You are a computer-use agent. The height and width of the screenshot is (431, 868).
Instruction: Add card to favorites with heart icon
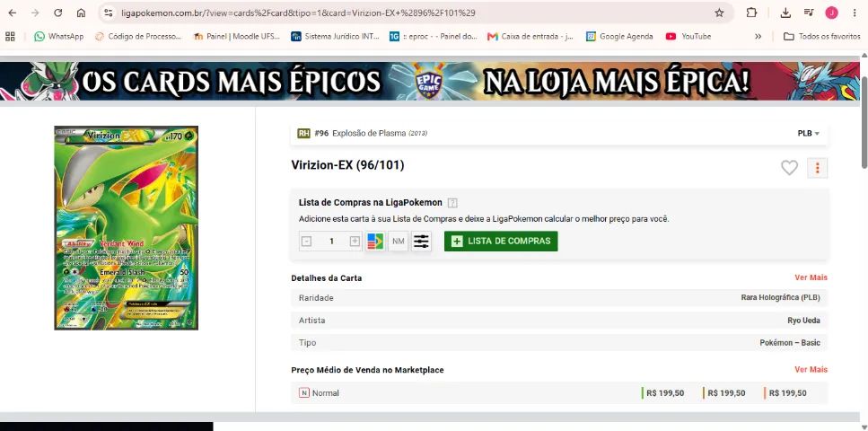(x=789, y=167)
